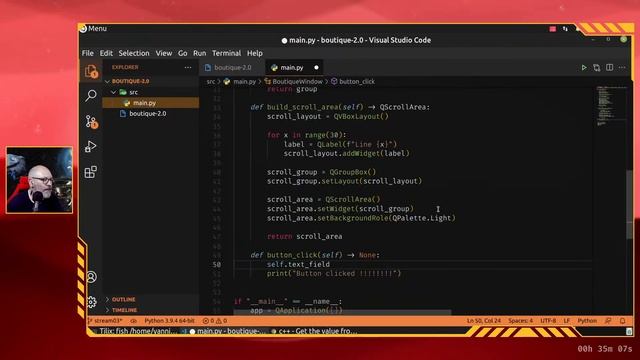Click button_click in the breadcrumb
640x360 pixels.
[357, 82]
